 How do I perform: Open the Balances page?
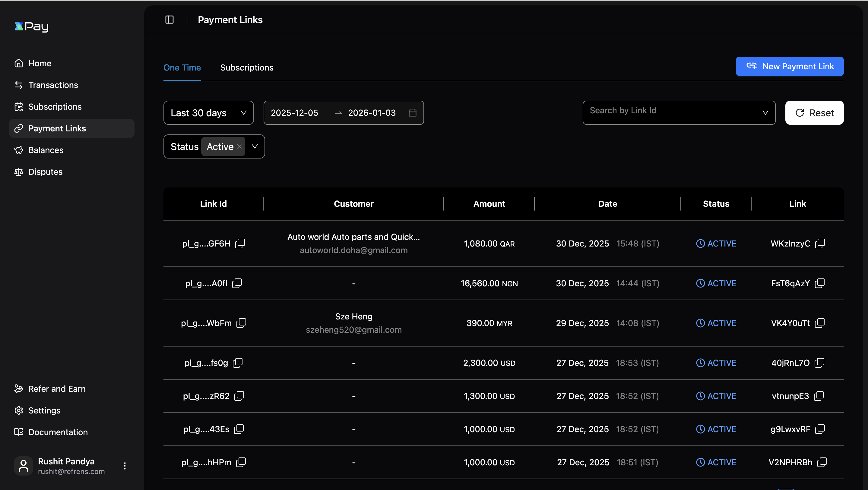click(x=46, y=150)
